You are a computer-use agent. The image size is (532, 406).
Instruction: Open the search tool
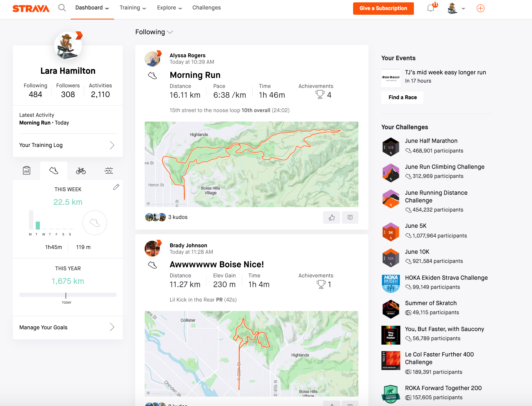62,8
